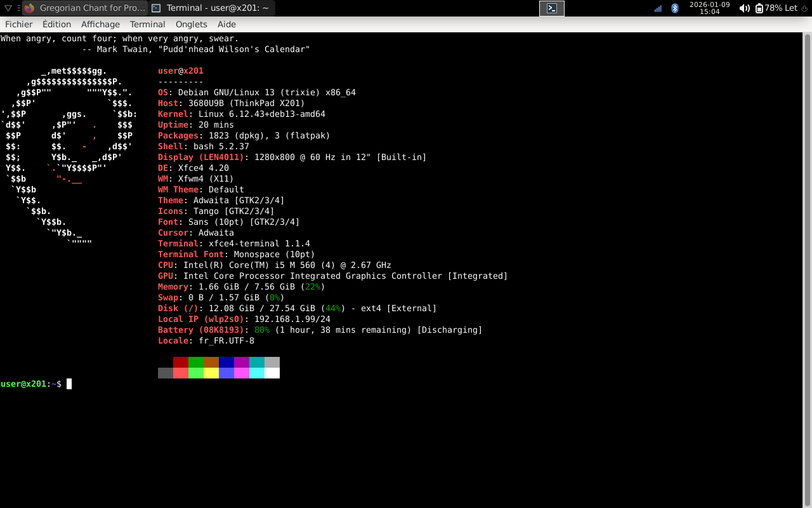Click the dark green block in the color palette
The width and height of the screenshot is (812, 508).
click(x=196, y=362)
